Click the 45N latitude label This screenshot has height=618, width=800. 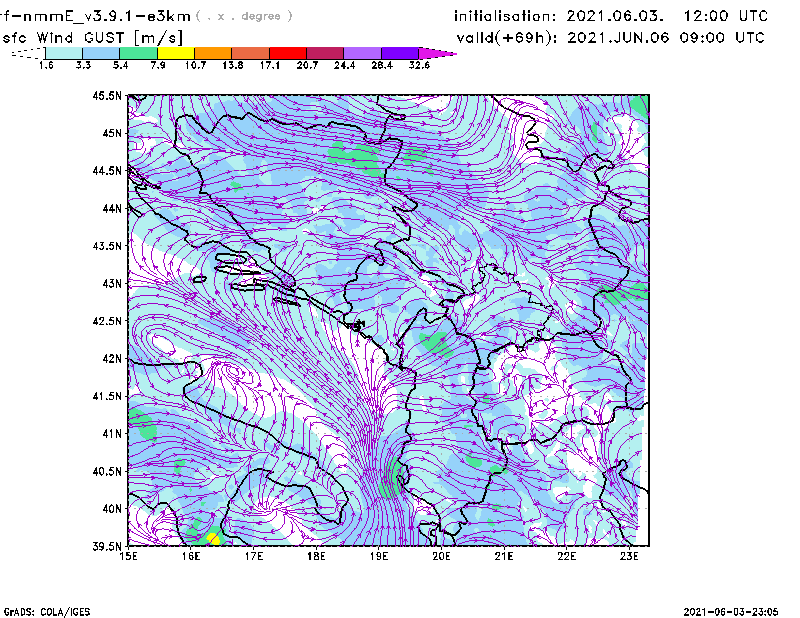[x=112, y=133]
